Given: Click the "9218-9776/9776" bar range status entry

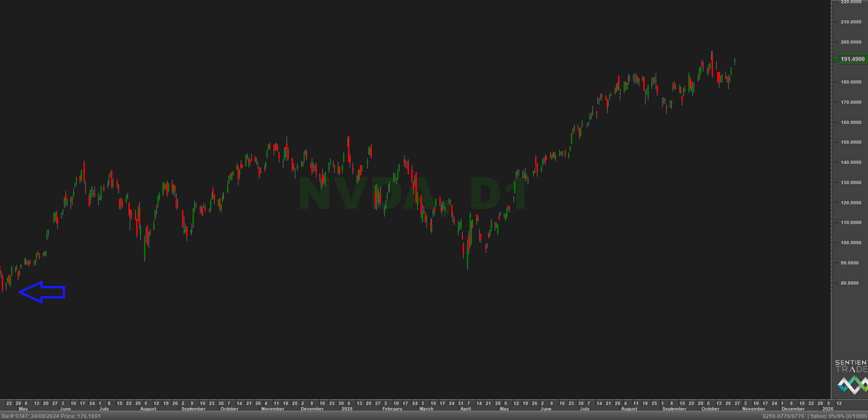Looking at the screenshot, I should tap(783, 416).
